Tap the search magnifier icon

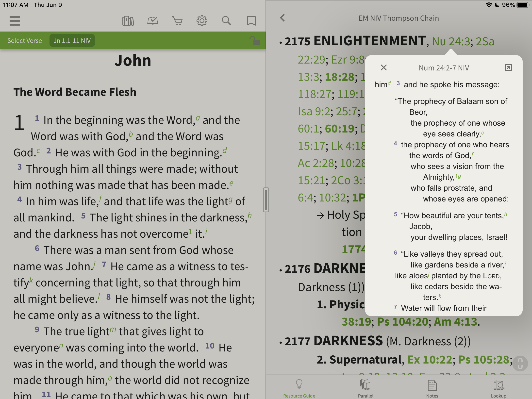[x=226, y=21]
